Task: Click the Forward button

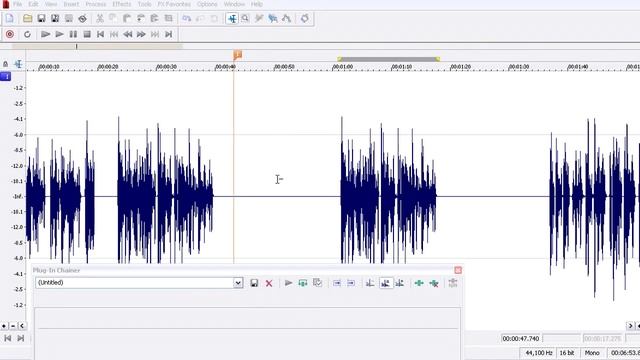Action: pos(141,34)
